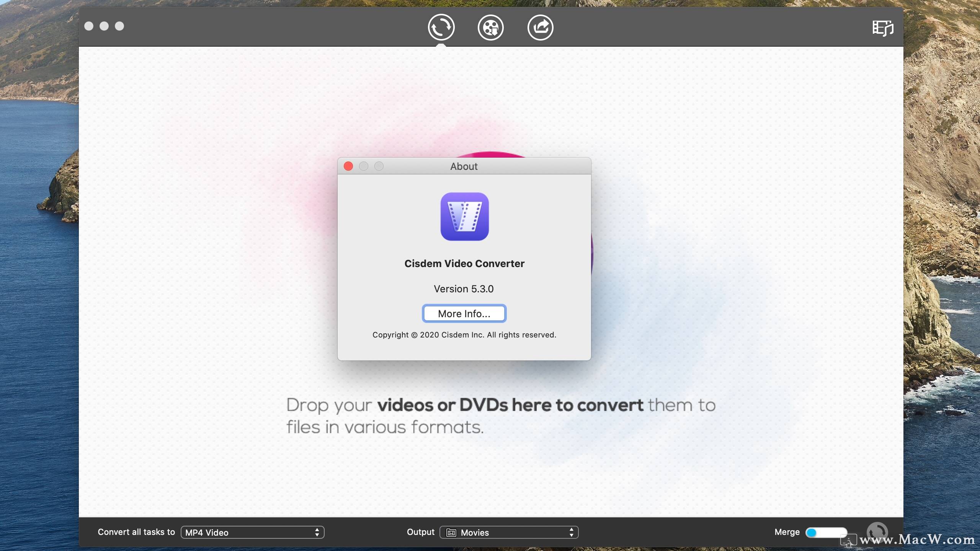The image size is (980, 551).
Task: Open the media browser icon at top right
Action: 883,28
